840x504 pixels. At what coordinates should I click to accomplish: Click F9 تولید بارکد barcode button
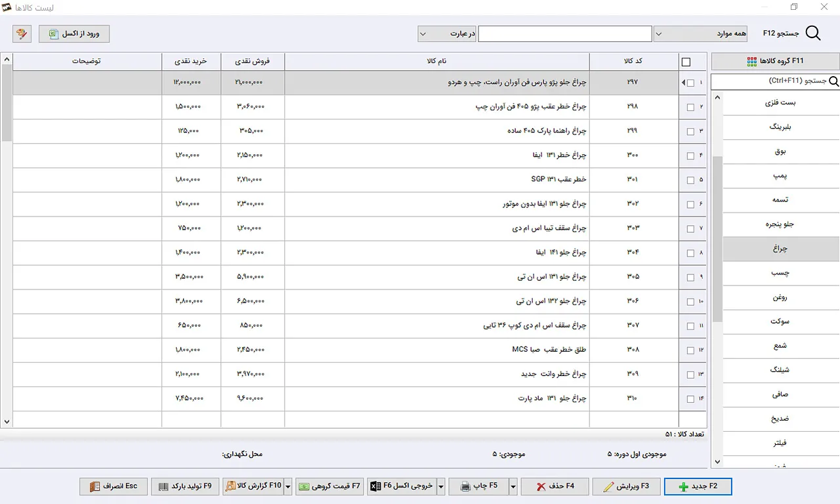coord(185,486)
